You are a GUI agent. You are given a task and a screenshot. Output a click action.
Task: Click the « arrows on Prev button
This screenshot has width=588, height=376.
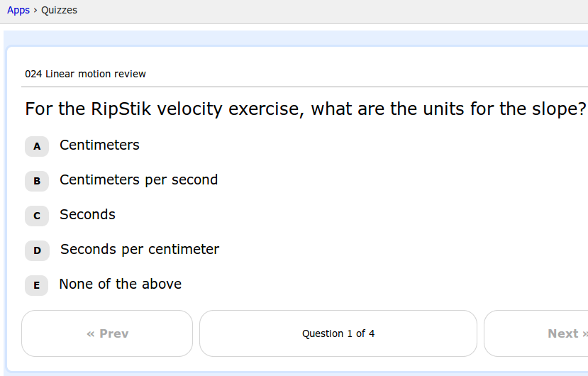91,333
